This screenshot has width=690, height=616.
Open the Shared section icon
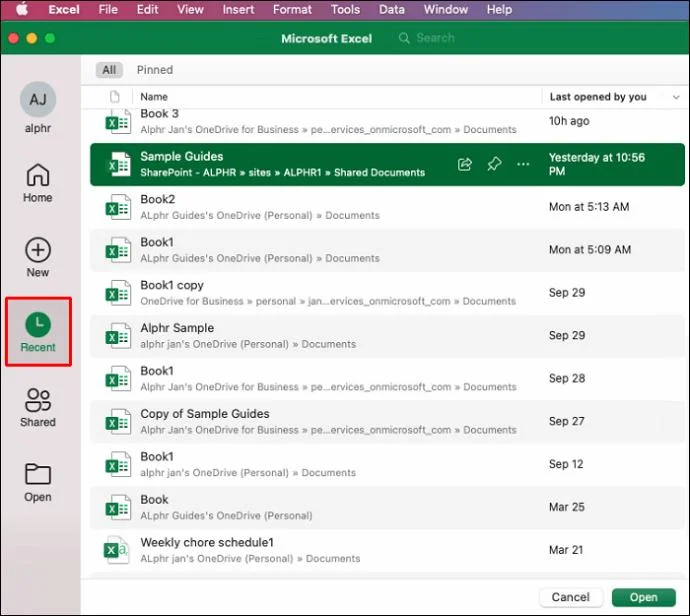pyautogui.click(x=38, y=400)
